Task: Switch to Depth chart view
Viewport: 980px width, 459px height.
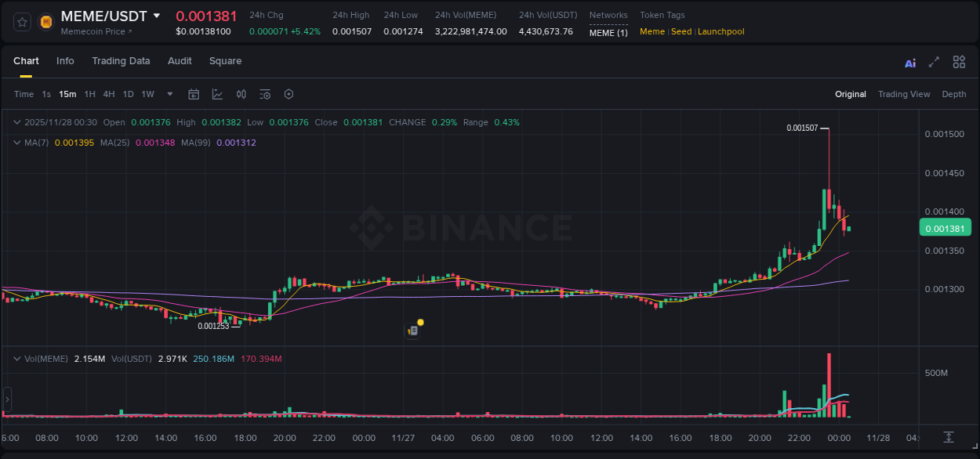Action: coord(954,94)
